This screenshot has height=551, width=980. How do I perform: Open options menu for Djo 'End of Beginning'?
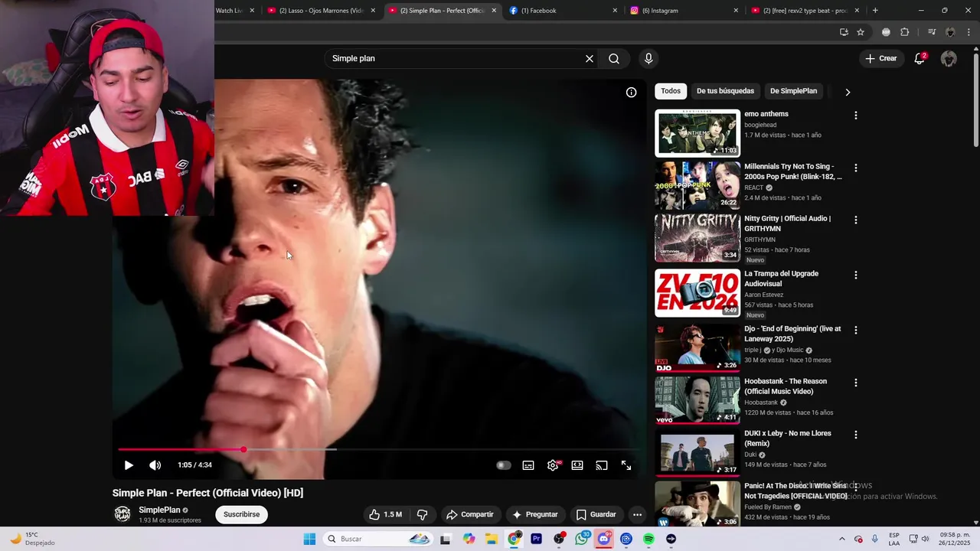click(x=856, y=330)
